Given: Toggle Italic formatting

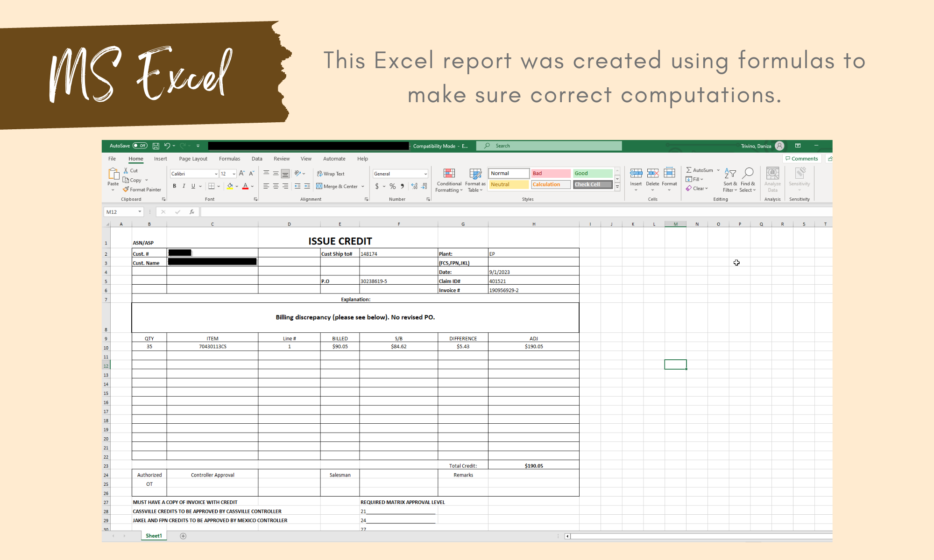Looking at the screenshot, I should (184, 186).
